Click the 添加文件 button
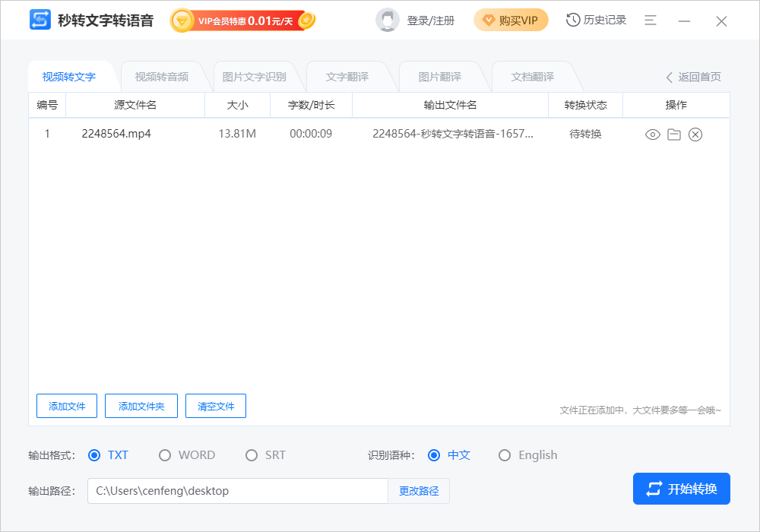Screen dimensions: 760x532 click(x=67, y=406)
